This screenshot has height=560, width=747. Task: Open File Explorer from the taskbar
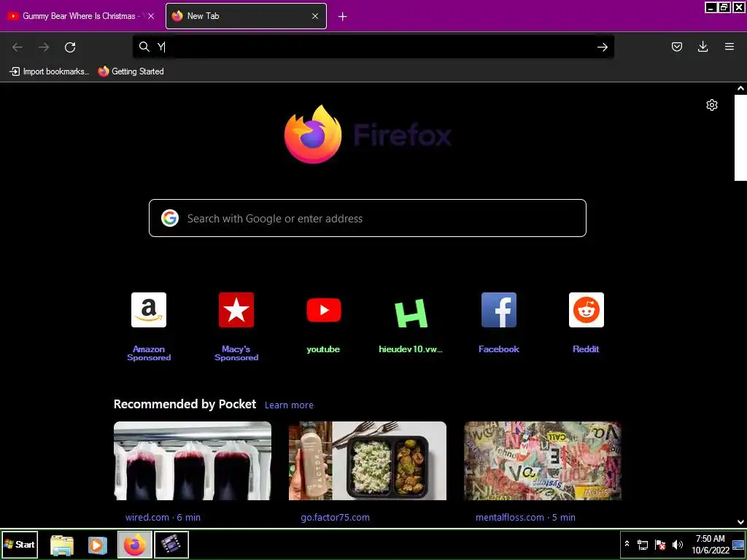[63, 545]
